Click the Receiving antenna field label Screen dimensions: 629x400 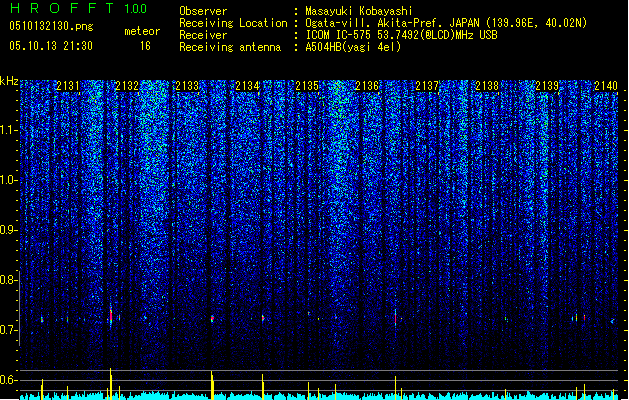coord(230,47)
